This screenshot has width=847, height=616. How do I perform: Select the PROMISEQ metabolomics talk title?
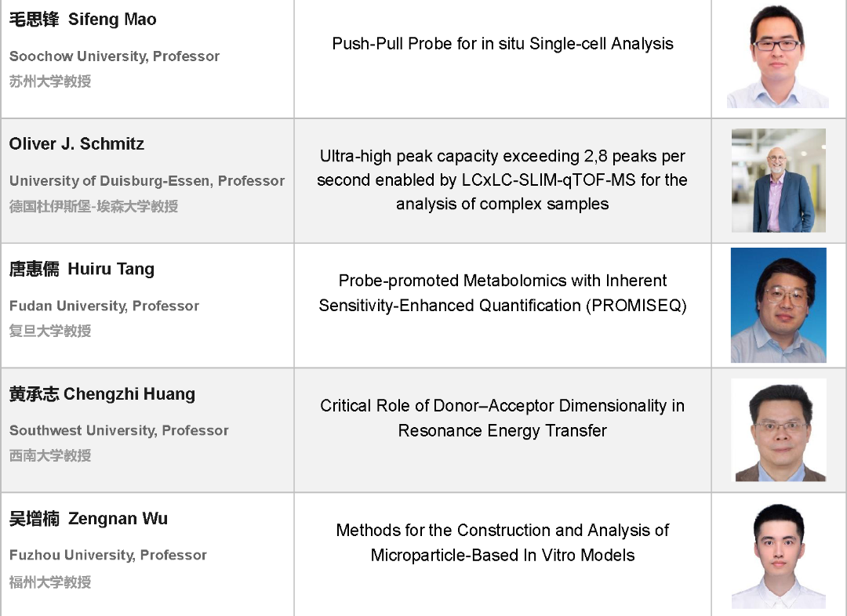coord(503,292)
